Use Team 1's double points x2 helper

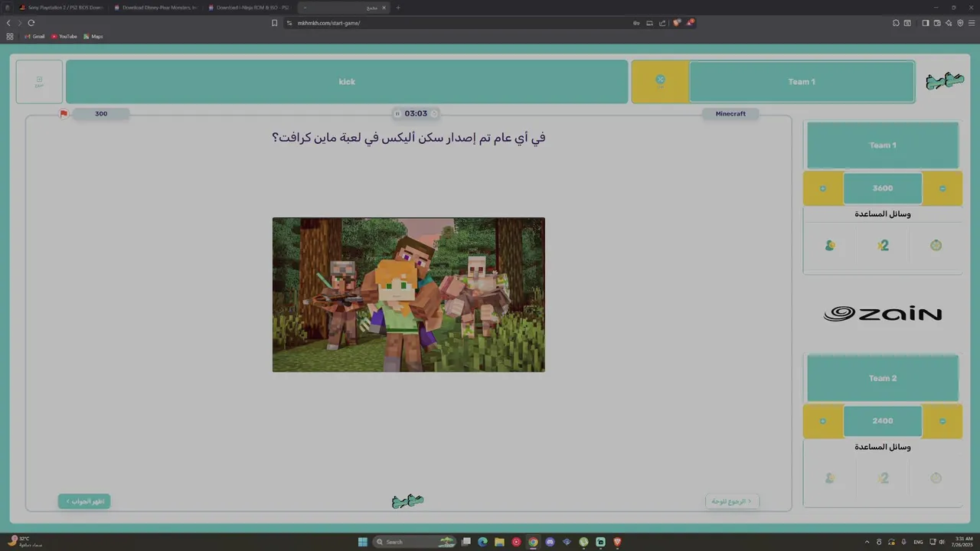click(883, 246)
